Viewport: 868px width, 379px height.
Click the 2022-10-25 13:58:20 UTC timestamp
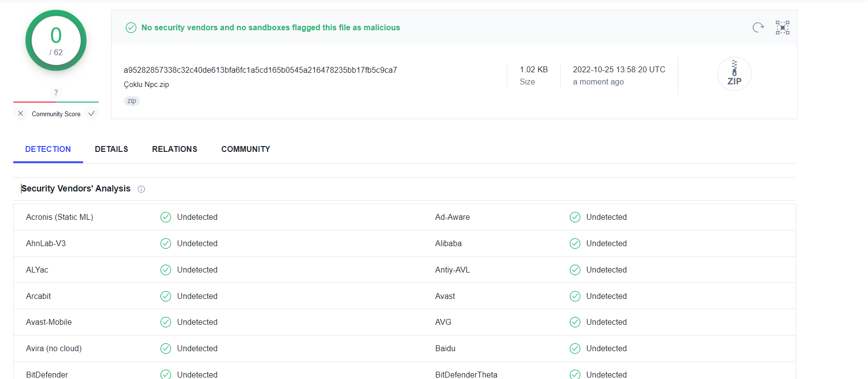(619, 69)
